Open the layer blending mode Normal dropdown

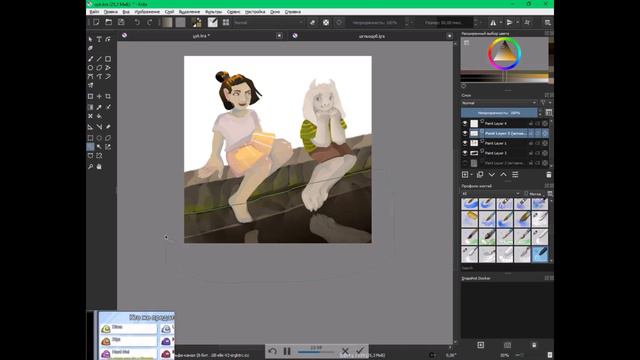(x=499, y=103)
